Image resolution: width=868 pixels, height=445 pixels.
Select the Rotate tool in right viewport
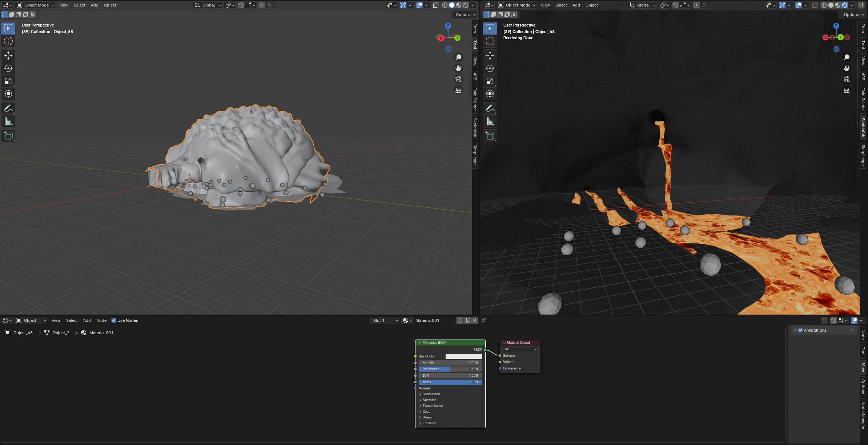490,68
